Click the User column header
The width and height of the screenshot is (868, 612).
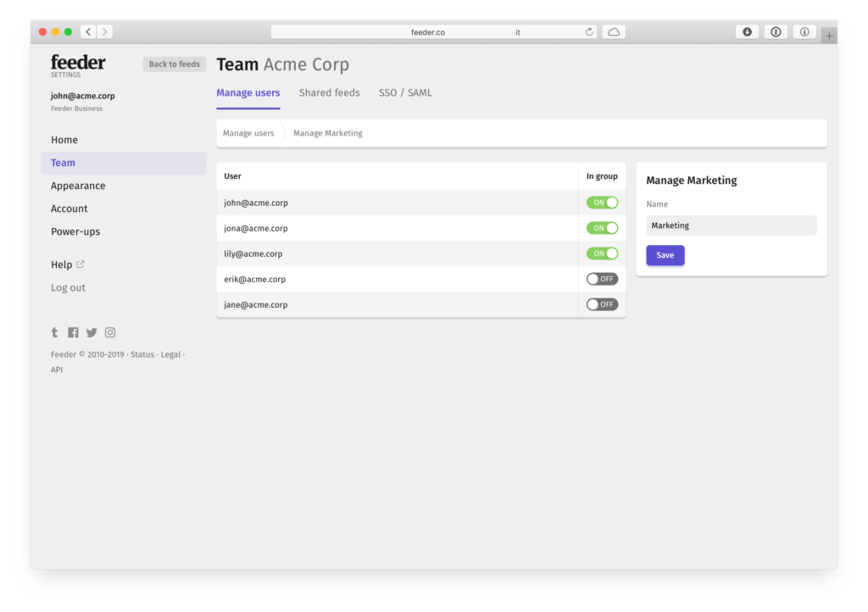(x=232, y=176)
